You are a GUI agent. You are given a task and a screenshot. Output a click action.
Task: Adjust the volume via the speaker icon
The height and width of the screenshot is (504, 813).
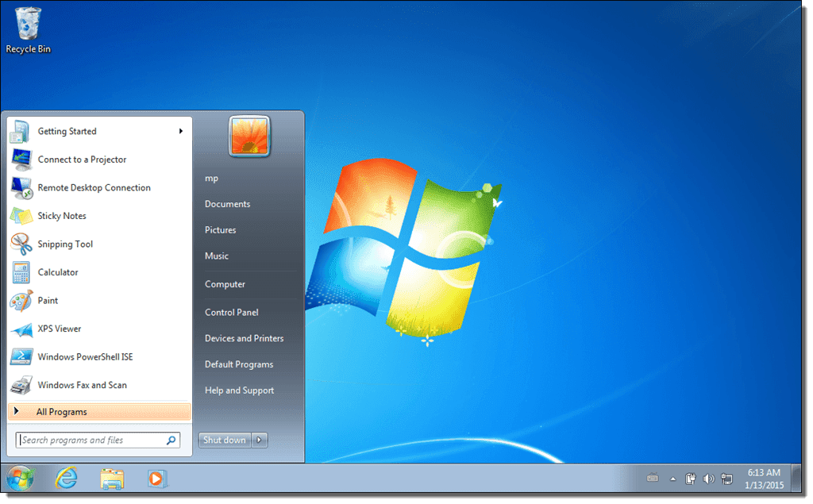pos(709,479)
